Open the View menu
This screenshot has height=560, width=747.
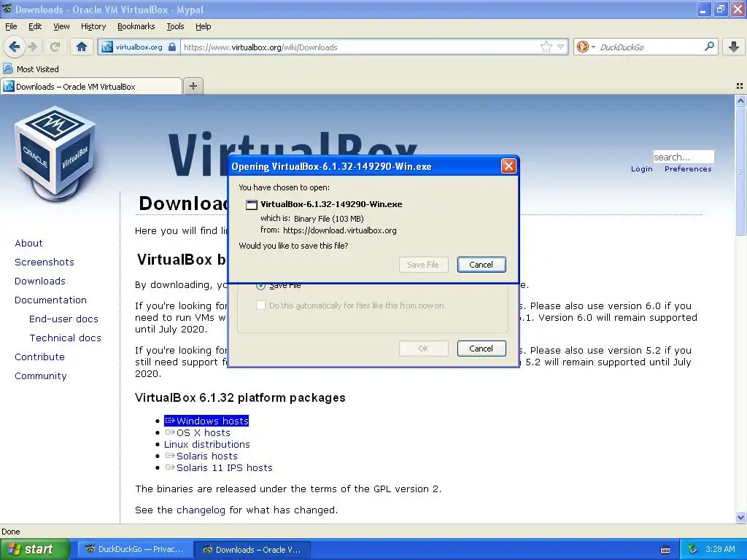pyautogui.click(x=61, y=26)
